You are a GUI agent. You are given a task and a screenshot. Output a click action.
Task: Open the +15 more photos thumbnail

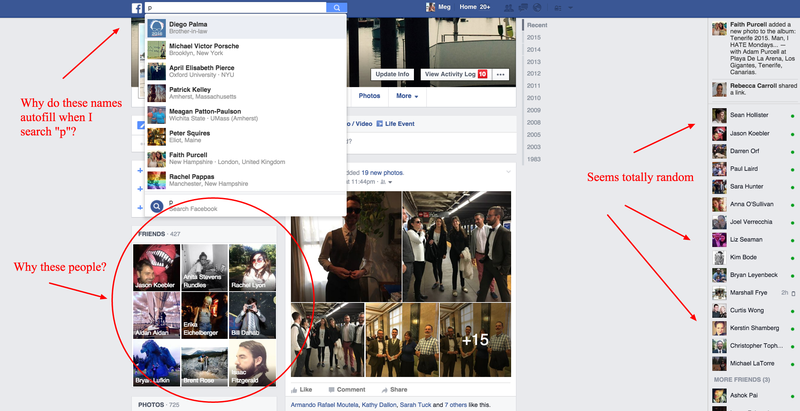tap(475, 340)
